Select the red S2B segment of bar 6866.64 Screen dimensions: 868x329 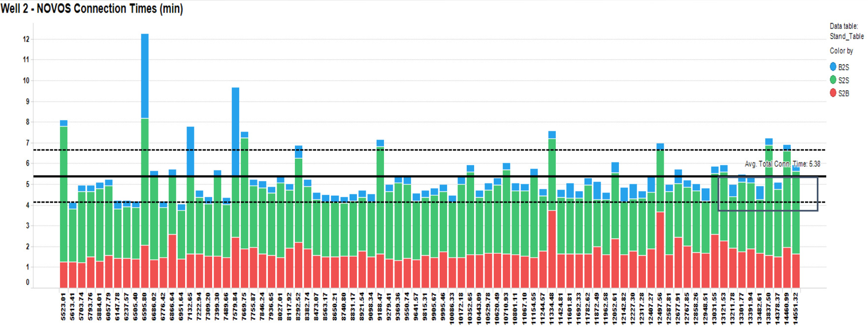pyautogui.click(x=172, y=261)
